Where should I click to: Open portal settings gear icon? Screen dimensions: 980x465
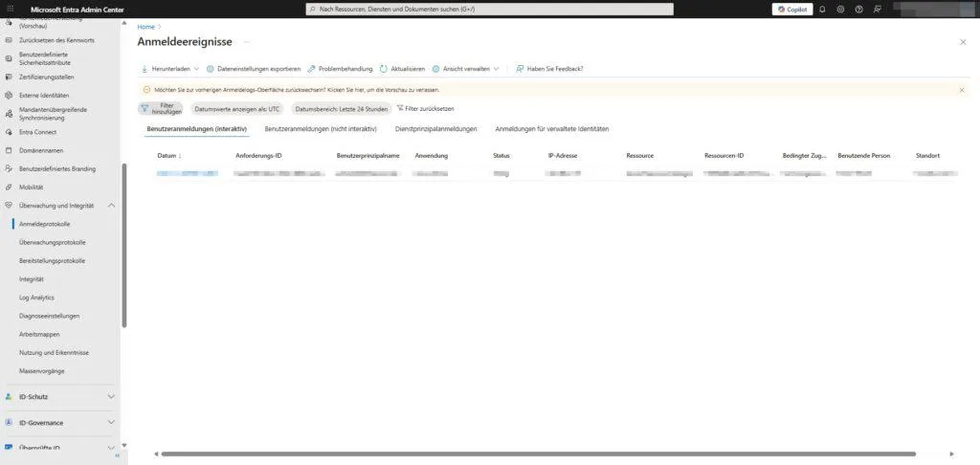pyautogui.click(x=840, y=9)
